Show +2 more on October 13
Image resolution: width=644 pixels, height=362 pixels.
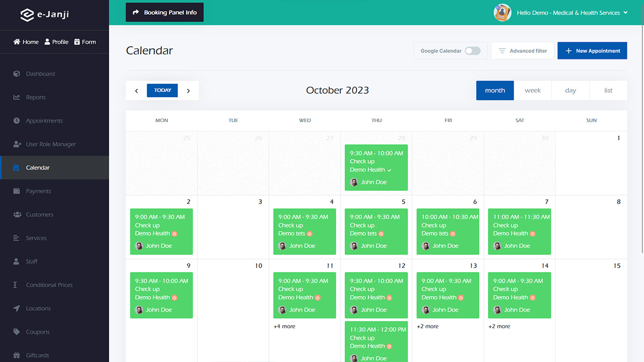click(428, 326)
